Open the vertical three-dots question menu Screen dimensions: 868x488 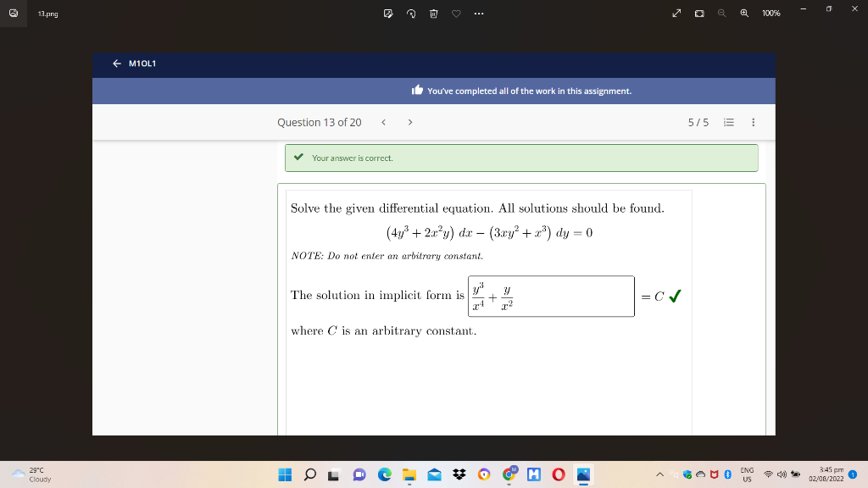tap(753, 122)
